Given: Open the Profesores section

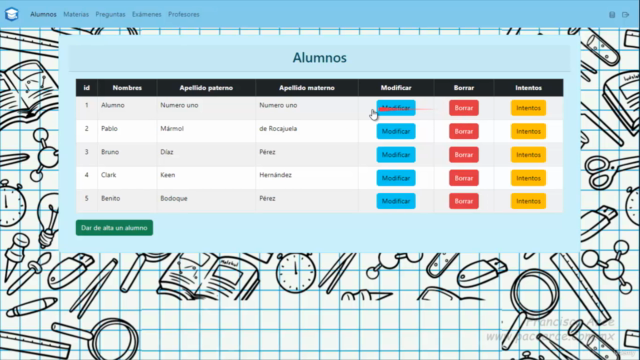Looking at the screenshot, I should (184, 14).
